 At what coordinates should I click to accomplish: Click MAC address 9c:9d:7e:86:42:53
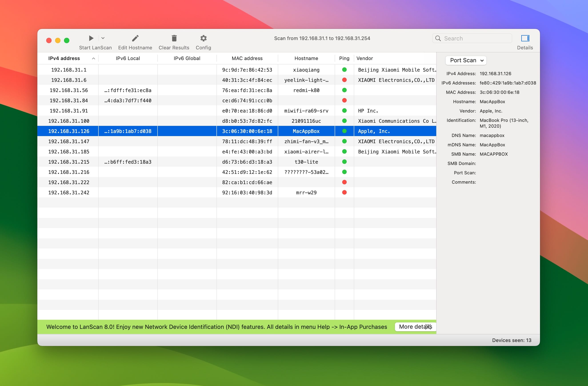(x=247, y=70)
